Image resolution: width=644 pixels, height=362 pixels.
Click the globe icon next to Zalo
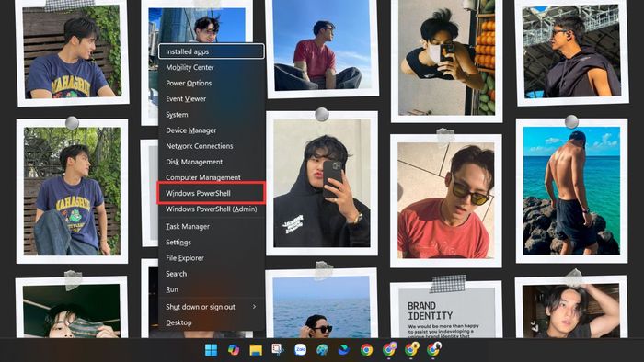322,350
